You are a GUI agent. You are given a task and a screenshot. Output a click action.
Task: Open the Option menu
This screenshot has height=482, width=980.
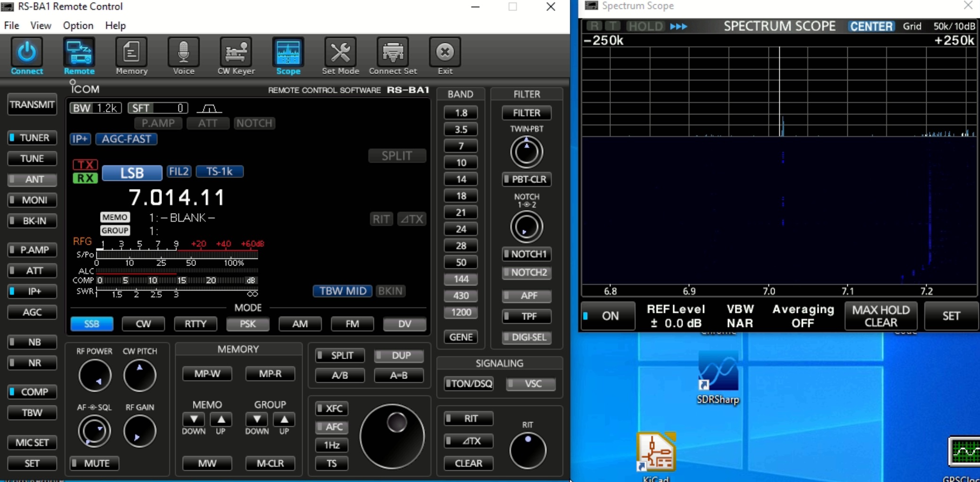pos(78,26)
